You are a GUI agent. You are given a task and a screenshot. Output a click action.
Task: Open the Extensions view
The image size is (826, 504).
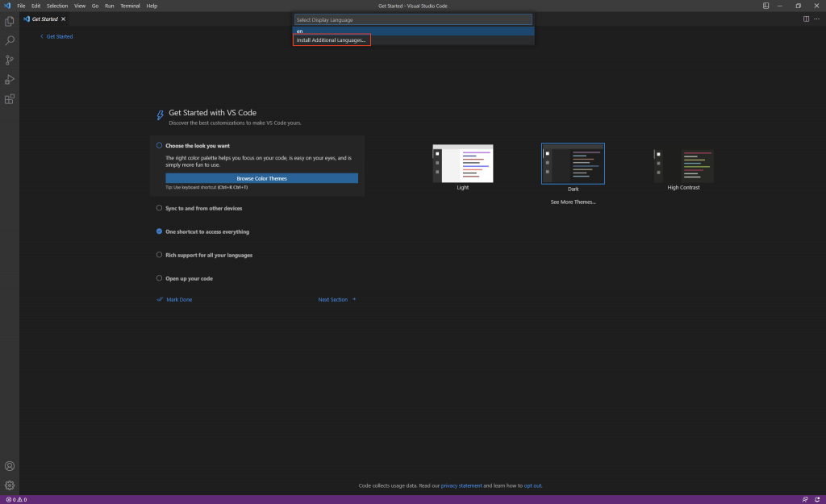tap(10, 99)
